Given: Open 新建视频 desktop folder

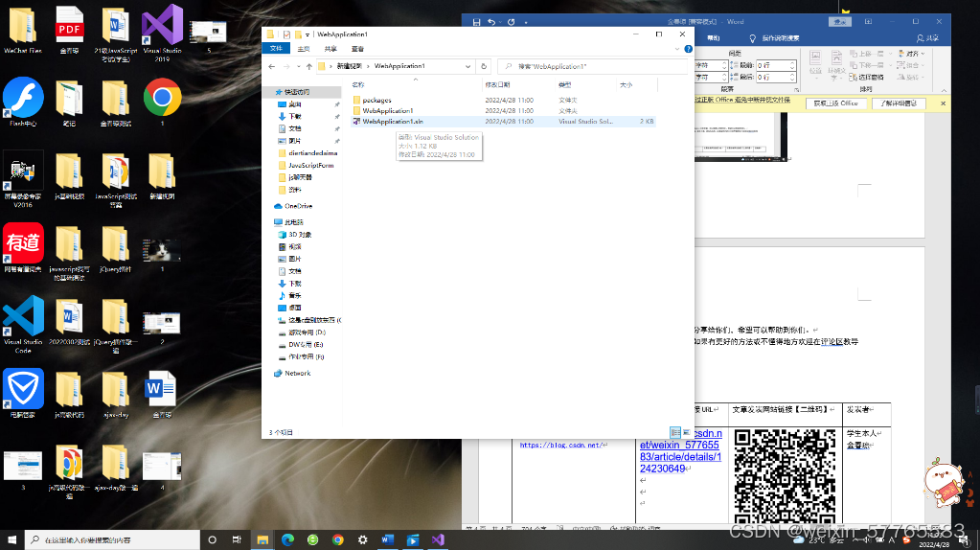Looking at the screenshot, I should pos(162,175).
